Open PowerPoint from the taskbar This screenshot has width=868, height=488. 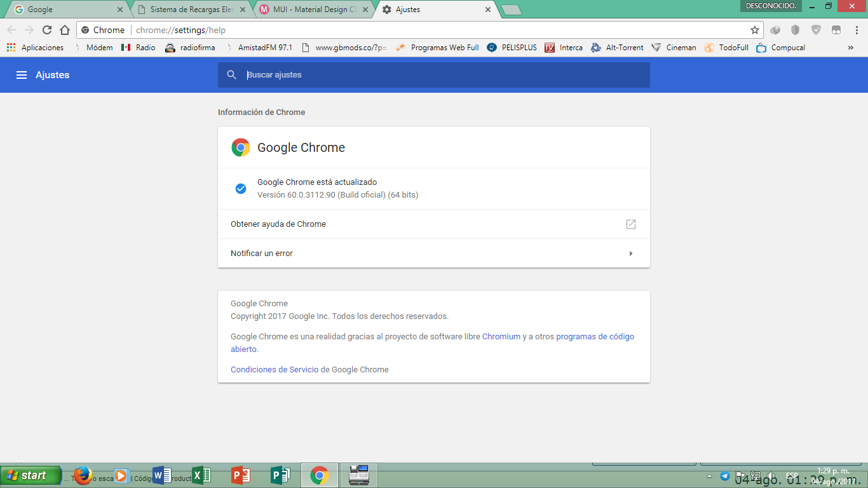240,475
